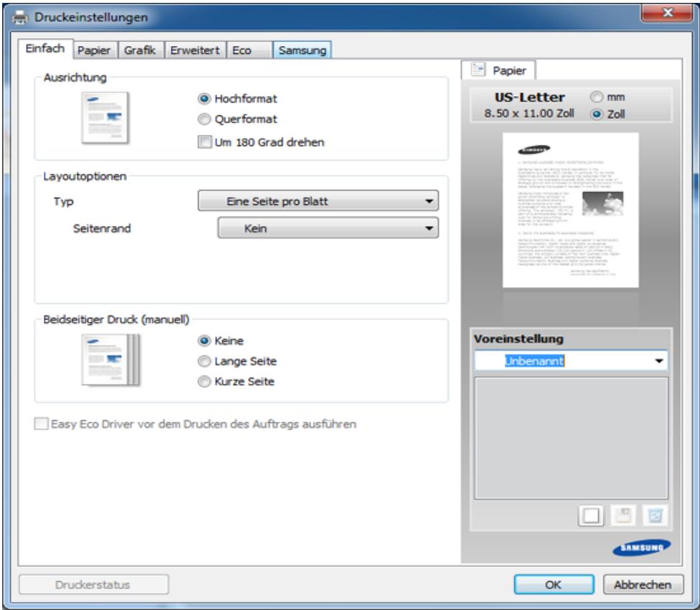Click the Voreinstellung heading
The width and height of the screenshot is (700, 610).
tap(519, 339)
